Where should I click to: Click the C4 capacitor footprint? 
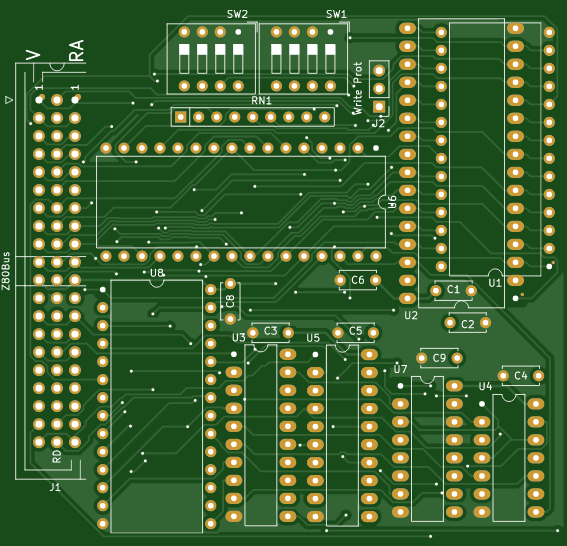pos(521,376)
